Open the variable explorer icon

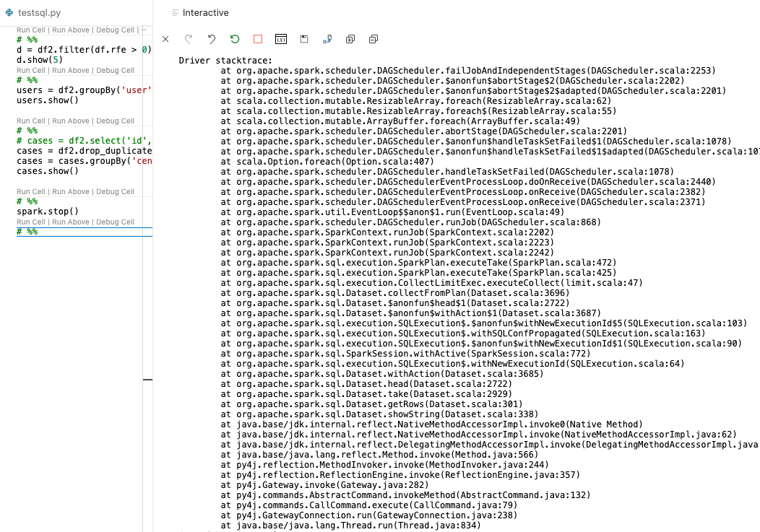tap(281, 39)
